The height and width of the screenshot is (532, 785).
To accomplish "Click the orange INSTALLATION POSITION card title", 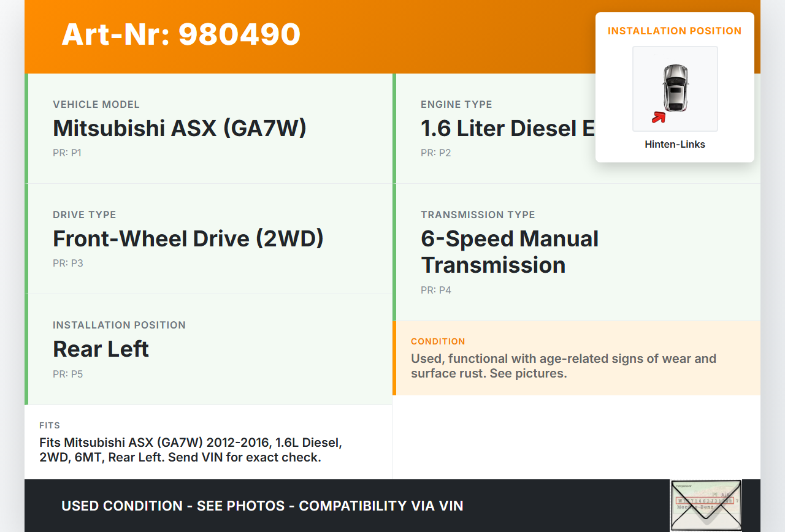I will point(675,31).
